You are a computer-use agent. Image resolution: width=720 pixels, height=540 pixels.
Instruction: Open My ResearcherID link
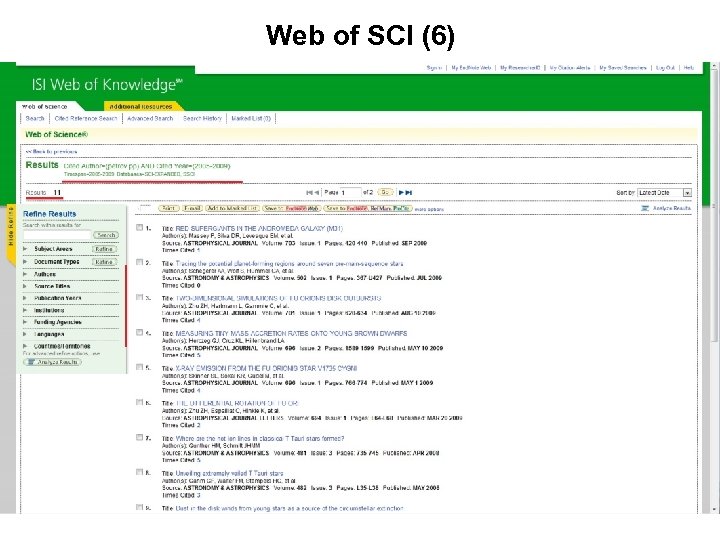pyautogui.click(x=520, y=68)
